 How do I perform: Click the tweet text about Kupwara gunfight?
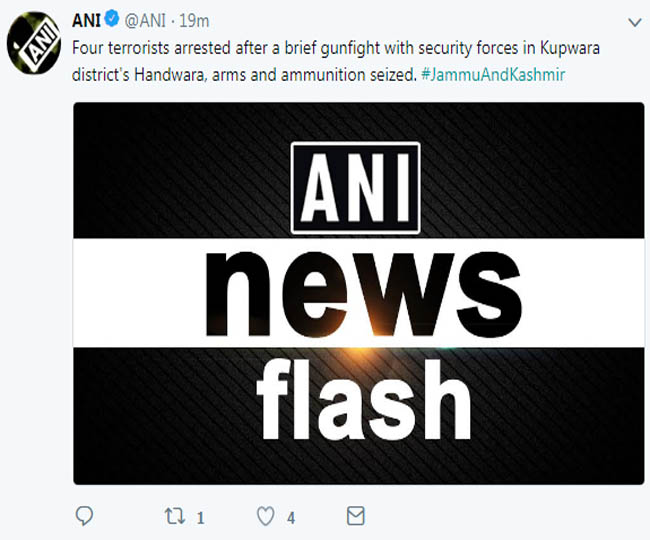coord(336,61)
